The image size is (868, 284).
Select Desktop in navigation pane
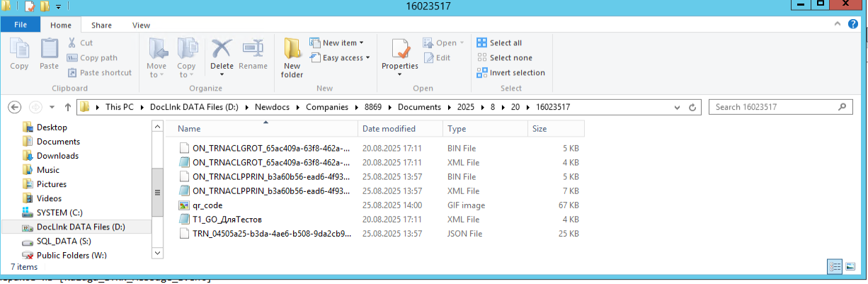(x=52, y=127)
